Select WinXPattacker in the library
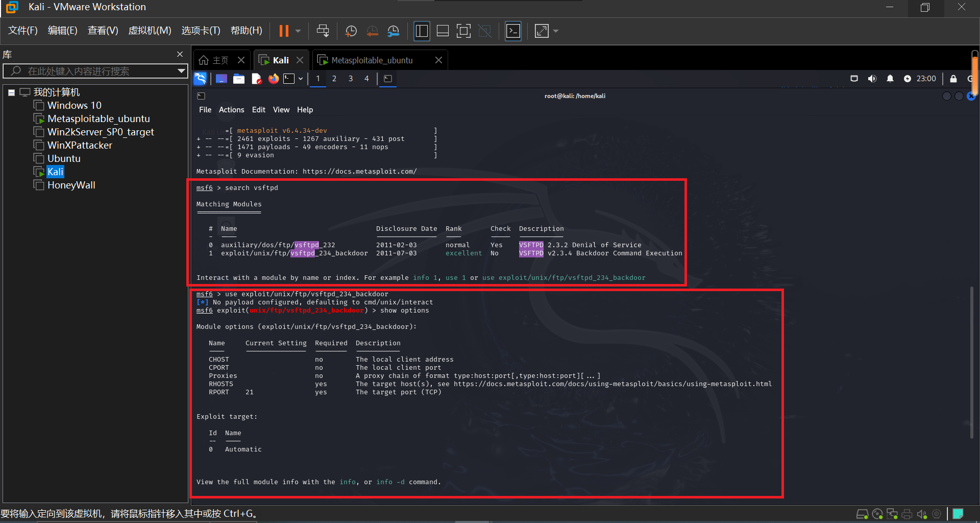 tap(73, 145)
